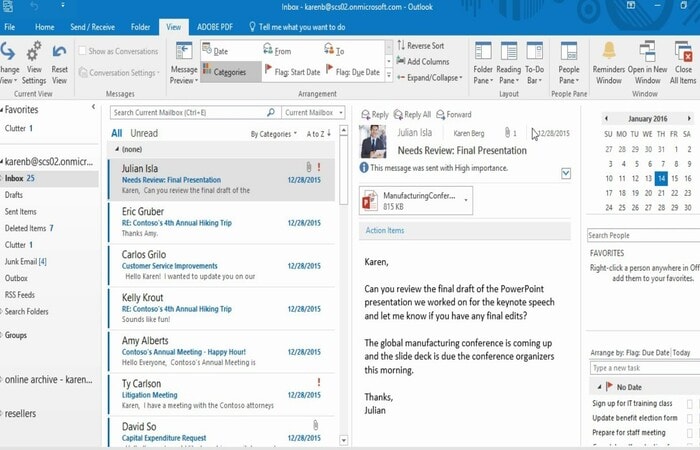Viewport: 700px width, 450px height.
Task: Click Close All Items
Action: pyautogui.click(x=683, y=63)
